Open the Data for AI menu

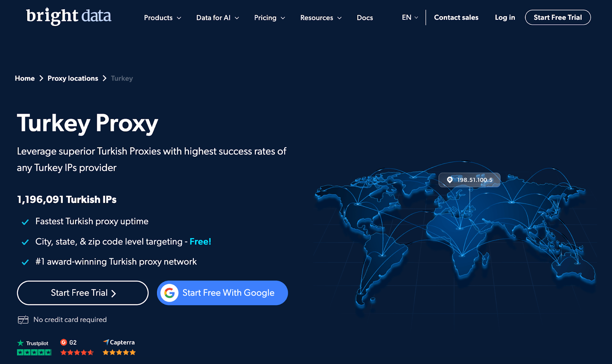218,18
